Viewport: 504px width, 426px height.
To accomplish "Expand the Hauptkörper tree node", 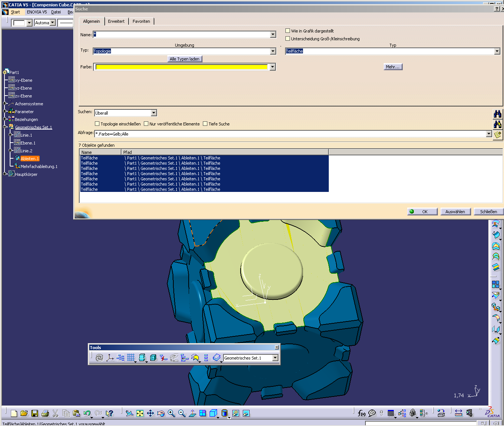I will (5, 174).
